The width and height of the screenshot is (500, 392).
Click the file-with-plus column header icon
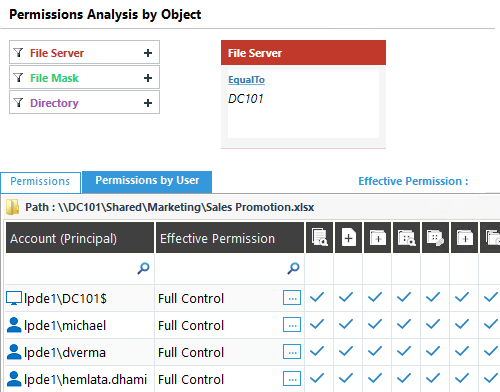coord(348,238)
